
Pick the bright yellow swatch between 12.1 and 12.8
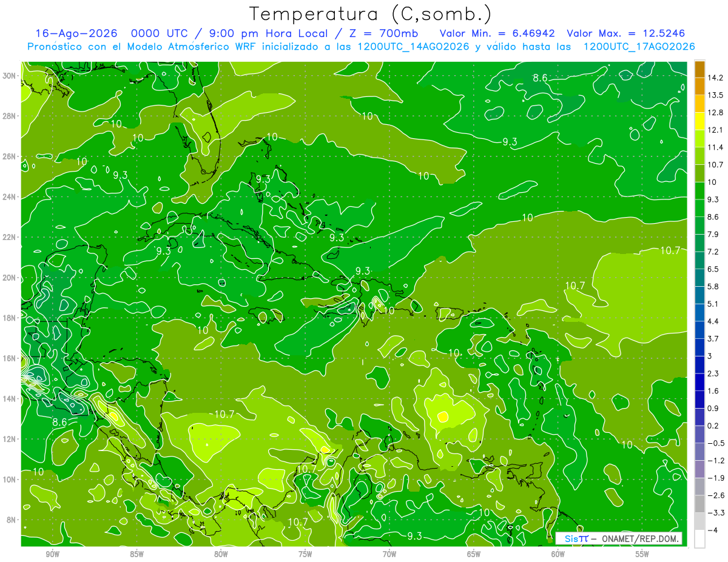coord(699,121)
